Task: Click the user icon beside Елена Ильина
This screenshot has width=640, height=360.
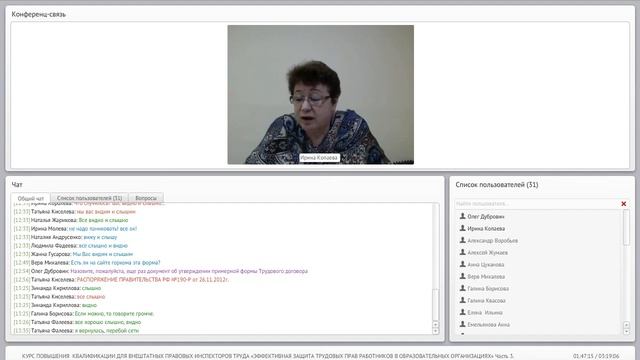Action: [462, 312]
